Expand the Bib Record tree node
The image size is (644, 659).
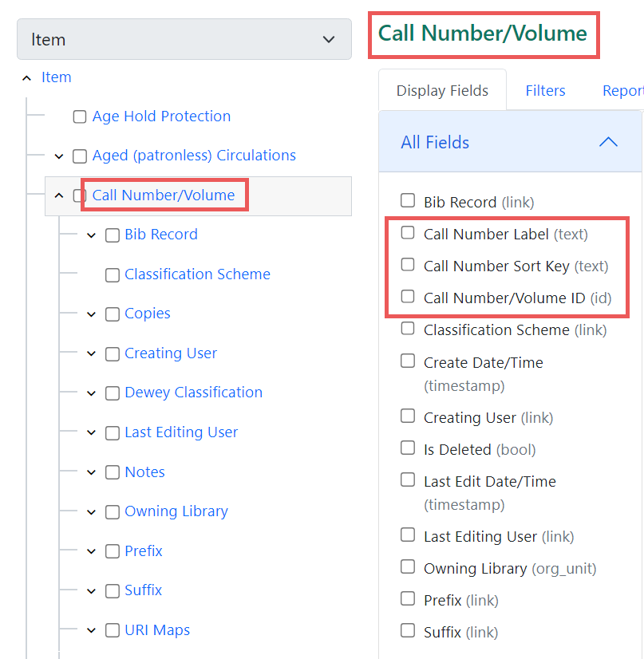click(x=90, y=235)
